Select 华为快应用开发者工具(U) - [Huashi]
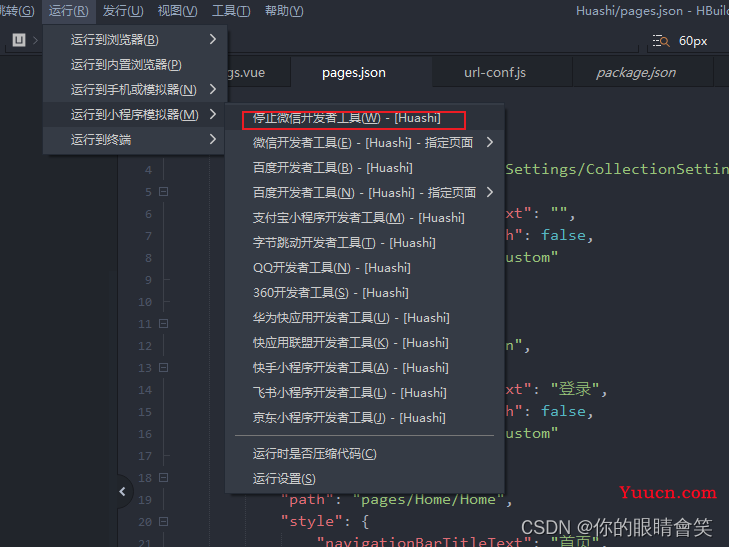729x547 pixels. click(x=364, y=318)
